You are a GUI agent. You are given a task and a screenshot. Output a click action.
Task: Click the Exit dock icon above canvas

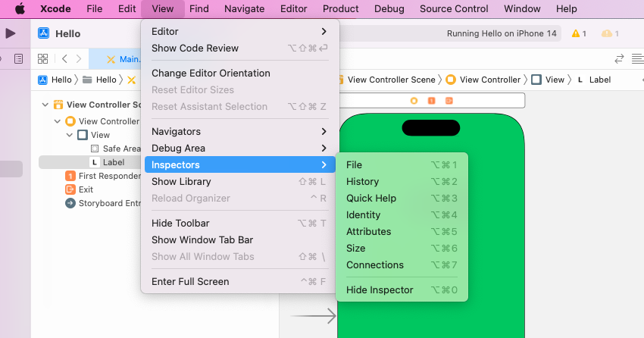449,101
